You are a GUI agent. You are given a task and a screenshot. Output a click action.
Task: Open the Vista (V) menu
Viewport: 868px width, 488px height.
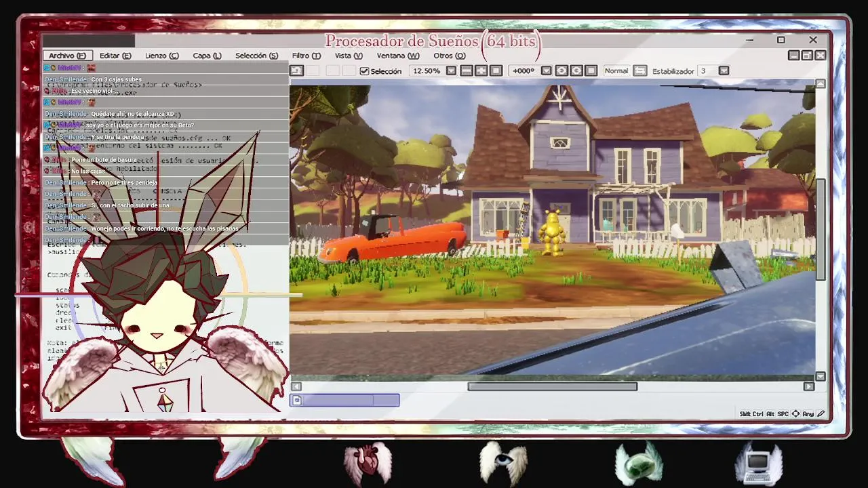348,56
